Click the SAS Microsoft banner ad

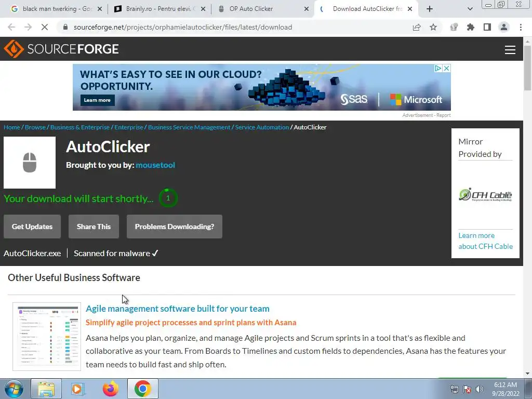click(262, 87)
